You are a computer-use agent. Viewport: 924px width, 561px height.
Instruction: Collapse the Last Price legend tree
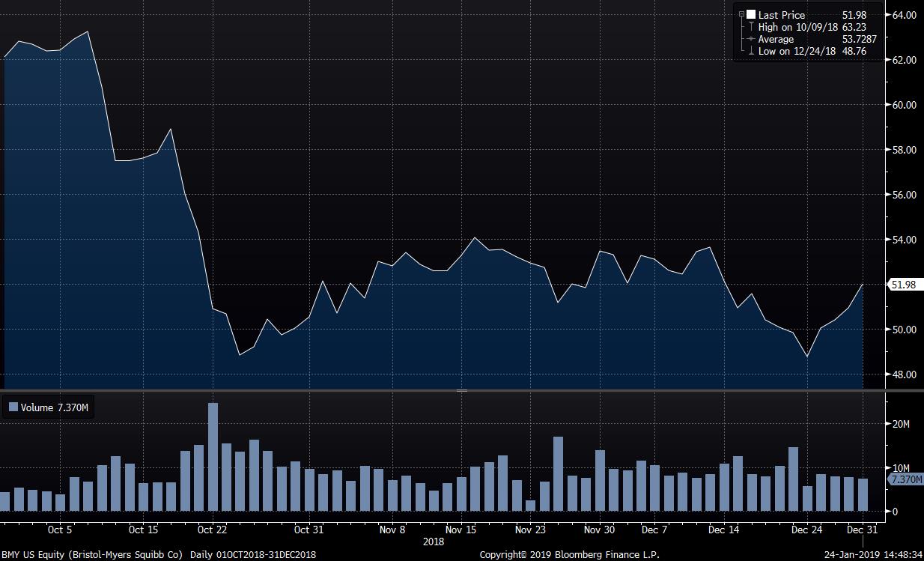[x=741, y=14]
